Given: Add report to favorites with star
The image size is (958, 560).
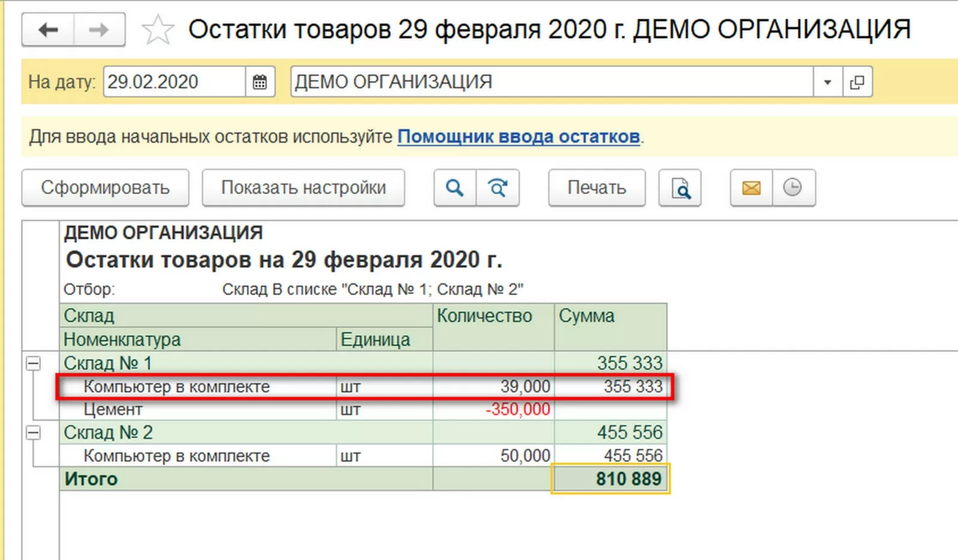Looking at the screenshot, I should [157, 30].
